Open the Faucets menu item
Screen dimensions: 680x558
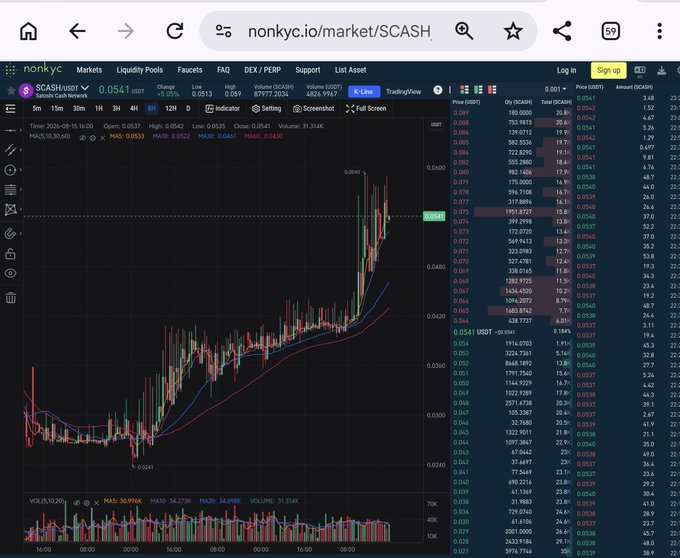click(190, 70)
